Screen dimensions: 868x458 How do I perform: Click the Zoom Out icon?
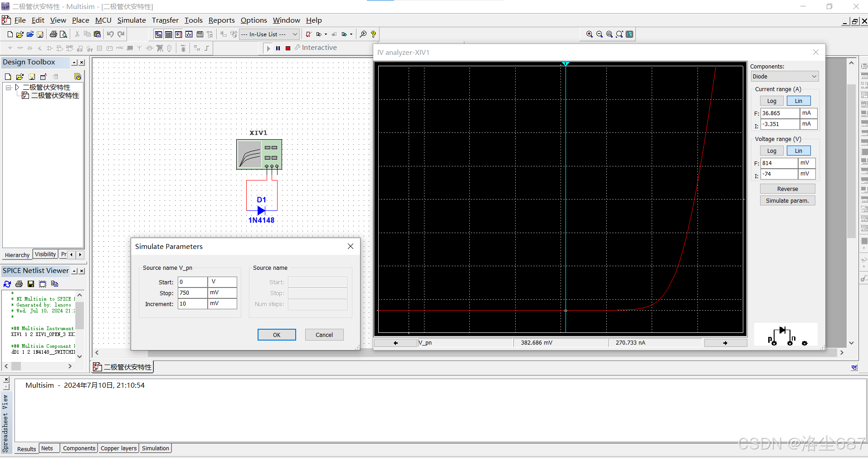click(x=600, y=34)
